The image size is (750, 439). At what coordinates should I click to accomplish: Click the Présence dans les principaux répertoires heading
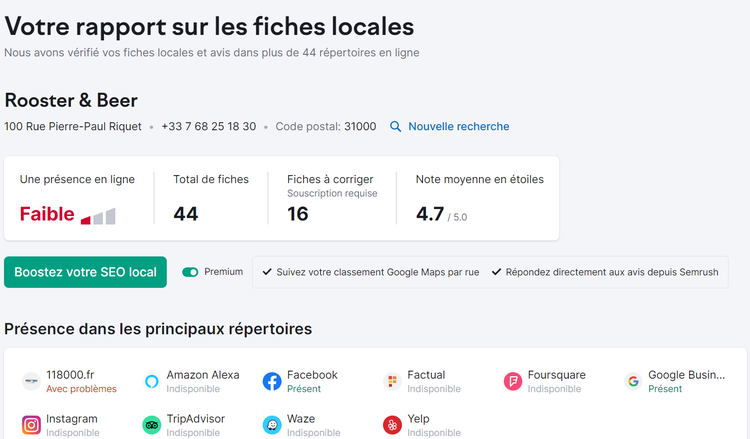(x=158, y=329)
